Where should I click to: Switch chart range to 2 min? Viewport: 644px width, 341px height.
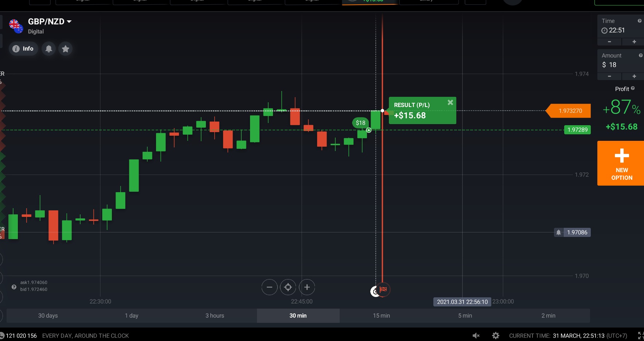pyautogui.click(x=549, y=316)
